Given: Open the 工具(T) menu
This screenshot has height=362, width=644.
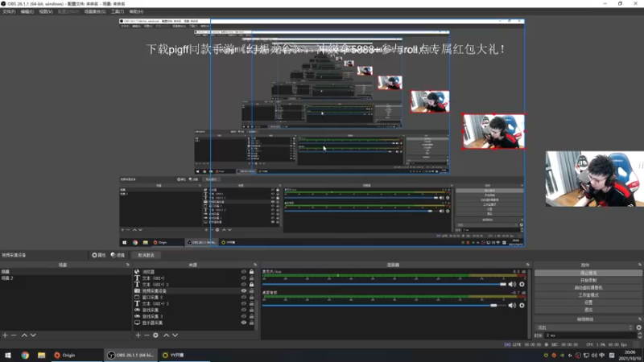Looking at the screenshot, I should 117,11.
